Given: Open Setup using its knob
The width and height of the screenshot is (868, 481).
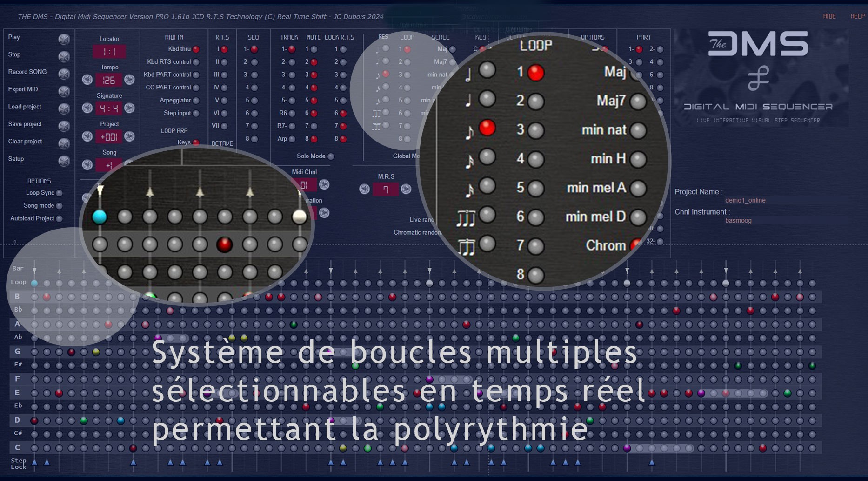Looking at the screenshot, I should (64, 161).
